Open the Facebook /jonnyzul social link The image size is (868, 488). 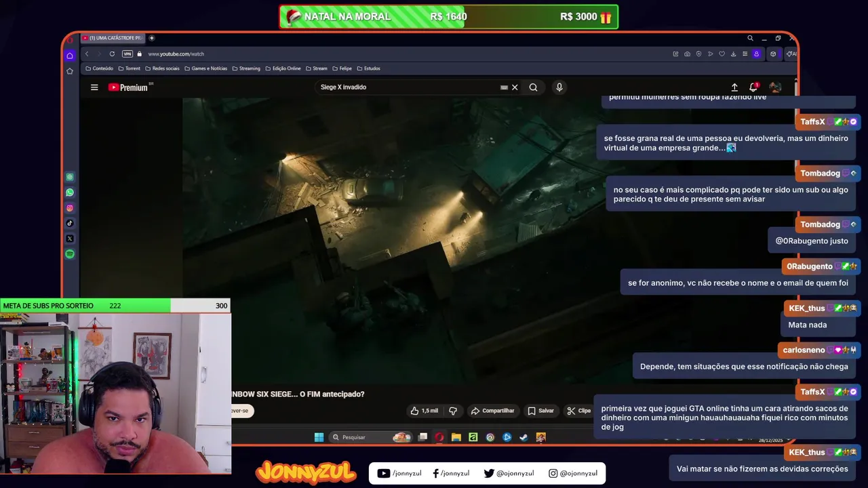tap(451, 473)
